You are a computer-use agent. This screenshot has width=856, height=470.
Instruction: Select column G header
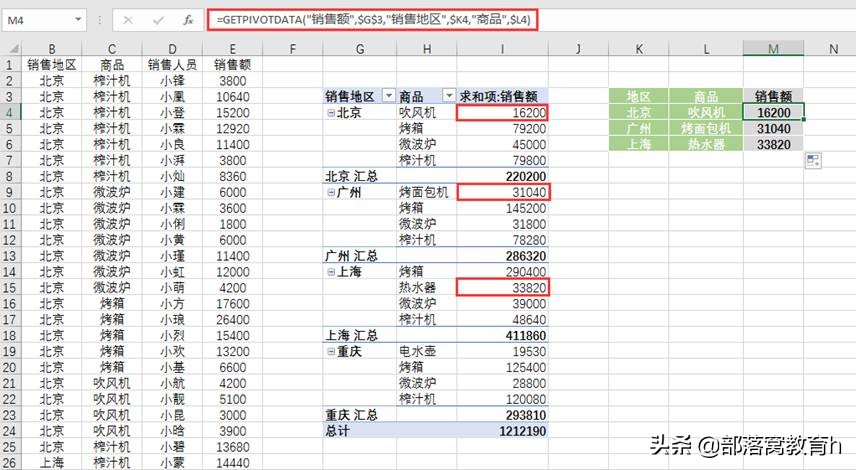coord(360,49)
